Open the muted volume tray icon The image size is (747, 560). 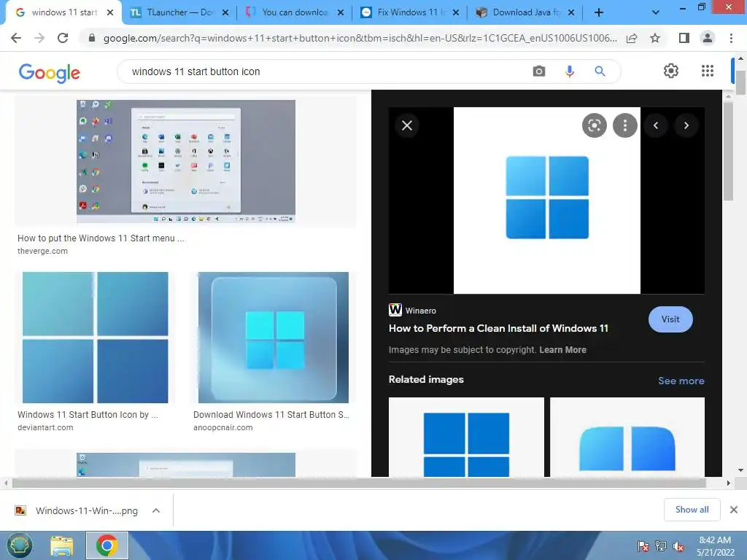pos(678,546)
